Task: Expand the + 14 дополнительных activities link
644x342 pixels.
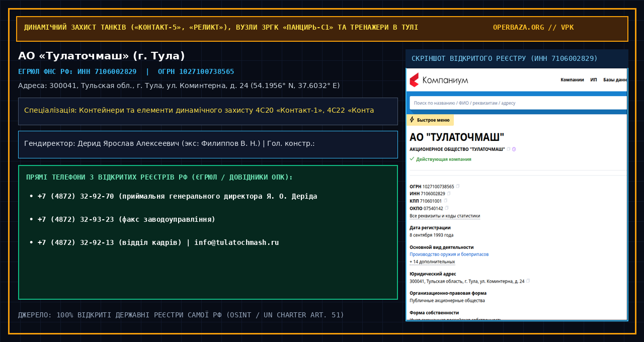Action: [432, 262]
